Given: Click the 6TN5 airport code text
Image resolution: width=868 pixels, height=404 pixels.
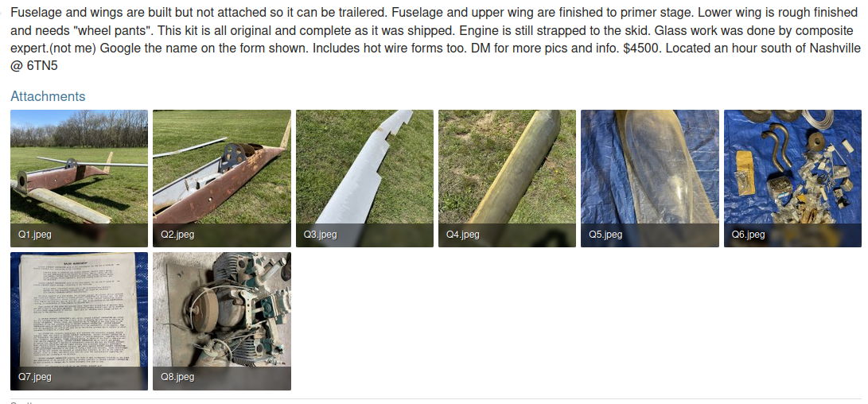Looking at the screenshot, I should [42, 67].
